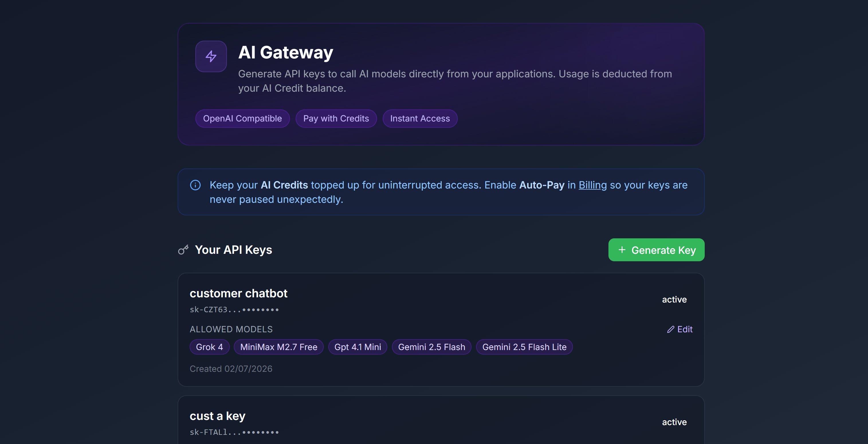This screenshot has width=868, height=444.
Task: Click the active status of cust a key
Action: point(674,422)
